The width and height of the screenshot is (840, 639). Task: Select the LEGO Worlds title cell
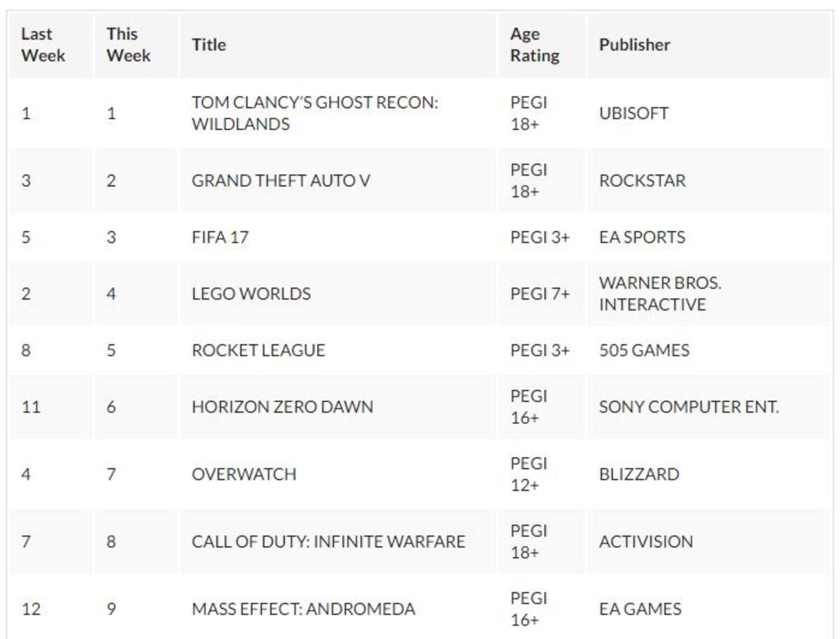click(338, 294)
